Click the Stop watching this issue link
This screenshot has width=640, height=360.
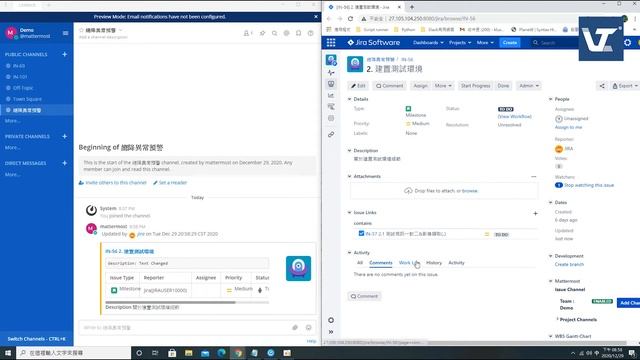click(x=589, y=185)
